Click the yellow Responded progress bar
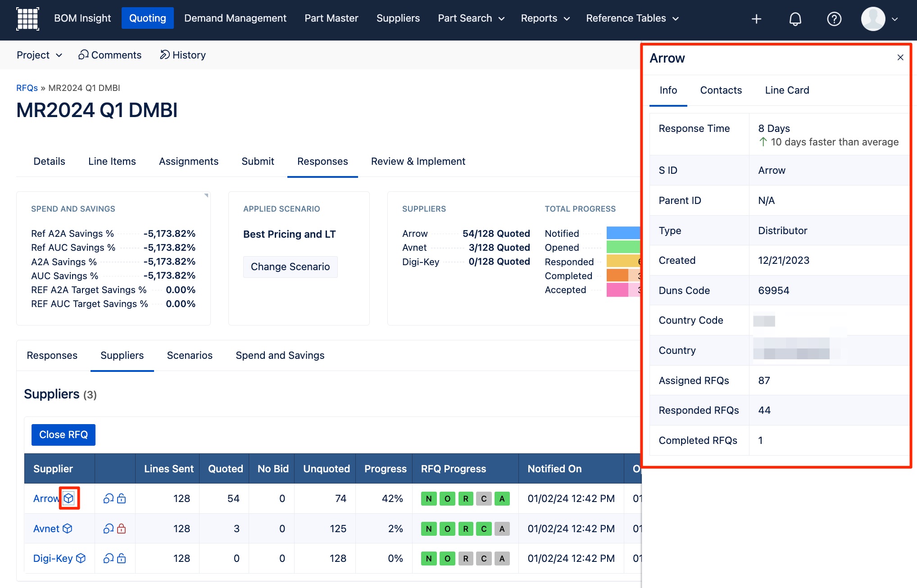The height and width of the screenshot is (588, 917). (x=623, y=261)
